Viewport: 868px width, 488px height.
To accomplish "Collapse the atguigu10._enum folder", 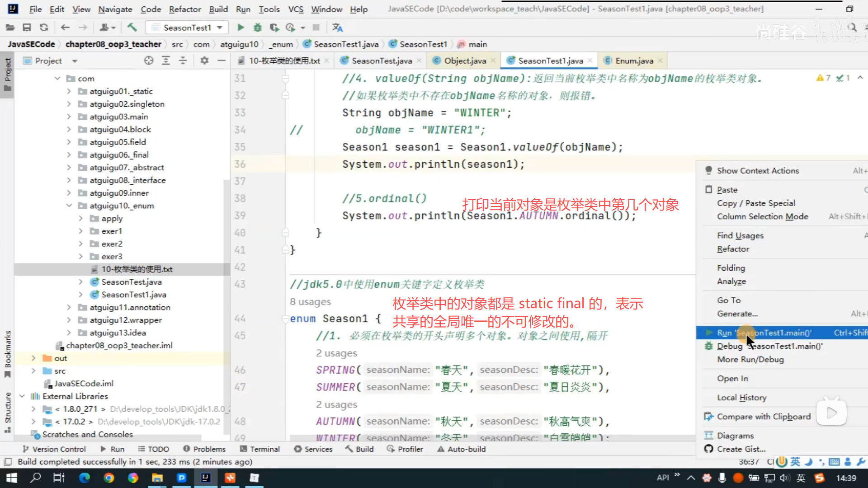I will (x=69, y=206).
